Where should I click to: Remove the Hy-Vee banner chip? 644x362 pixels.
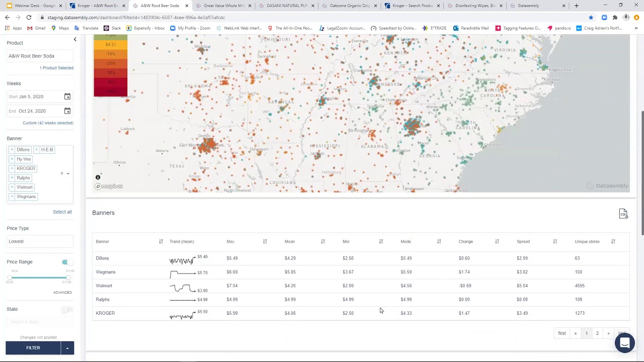[12, 159]
